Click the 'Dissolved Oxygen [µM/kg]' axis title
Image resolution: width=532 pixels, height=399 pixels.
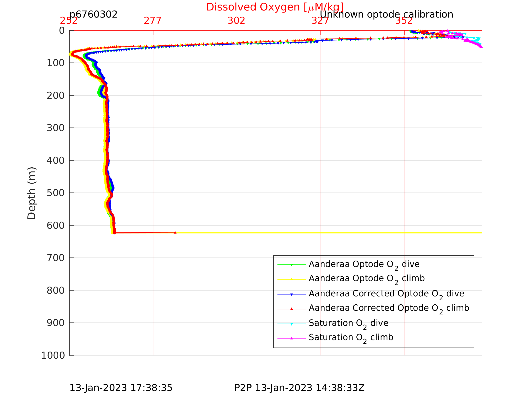pos(275,7)
